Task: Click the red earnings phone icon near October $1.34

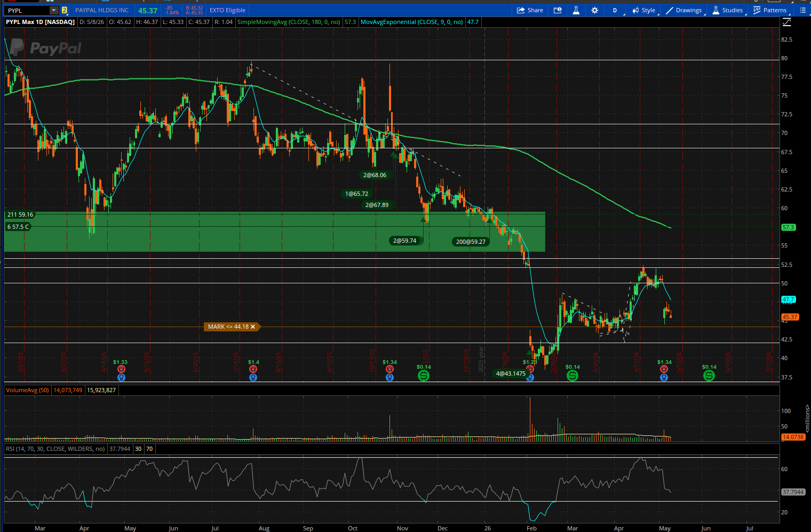Action: pos(390,369)
